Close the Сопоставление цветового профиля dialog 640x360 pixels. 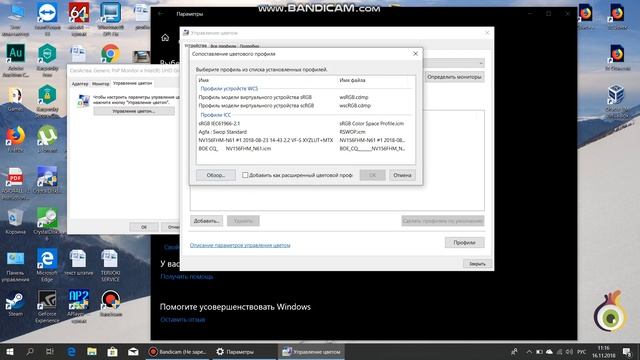pyautogui.click(x=415, y=53)
